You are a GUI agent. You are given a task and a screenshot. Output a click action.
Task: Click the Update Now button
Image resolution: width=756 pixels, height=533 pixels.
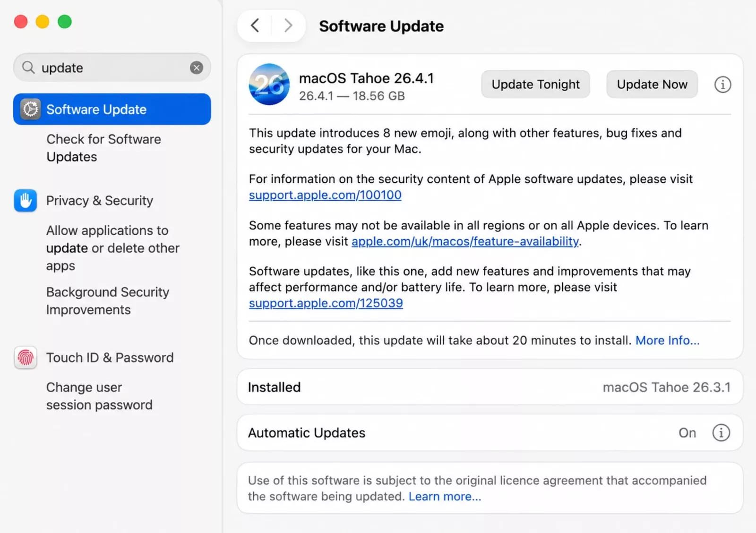point(652,85)
